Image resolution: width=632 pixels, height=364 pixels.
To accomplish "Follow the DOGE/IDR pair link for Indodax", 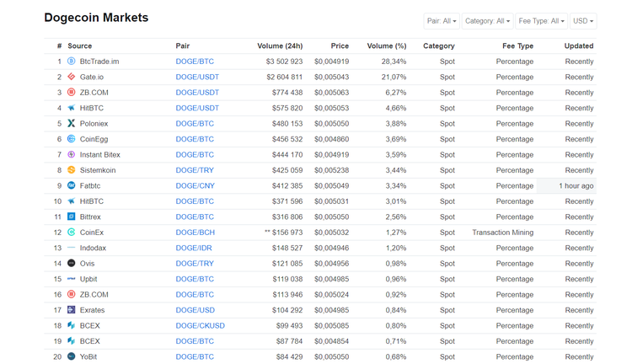I will pos(194,248).
